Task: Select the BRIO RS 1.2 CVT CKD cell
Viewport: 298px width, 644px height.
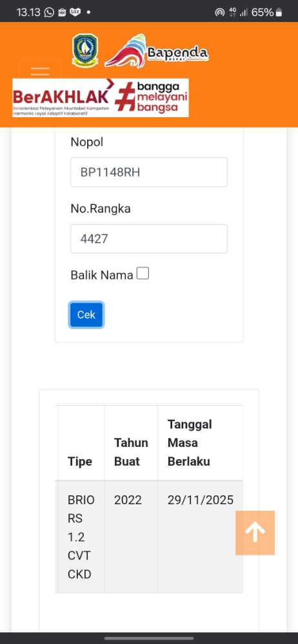Action: coord(81,537)
